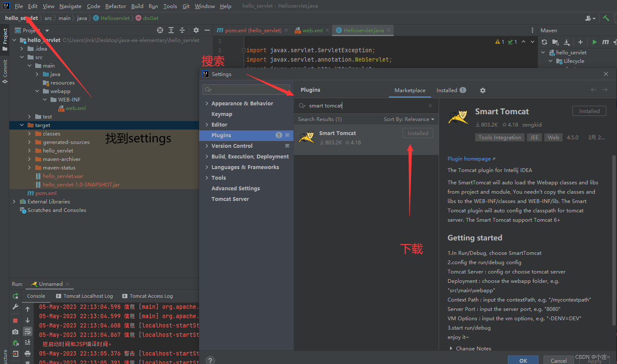Expand Build, Execution, Deployment section

207,157
